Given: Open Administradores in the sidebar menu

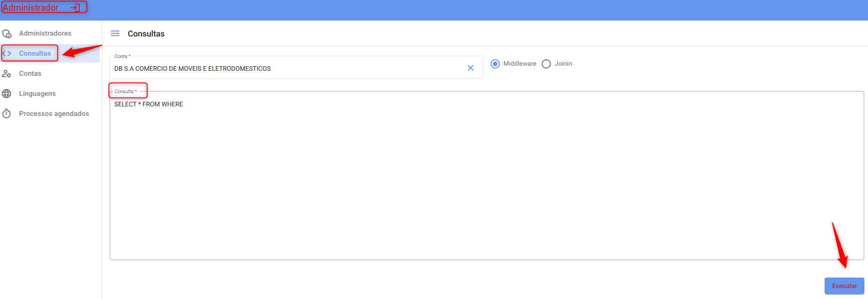Looking at the screenshot, I should click(x=45, y=33).
